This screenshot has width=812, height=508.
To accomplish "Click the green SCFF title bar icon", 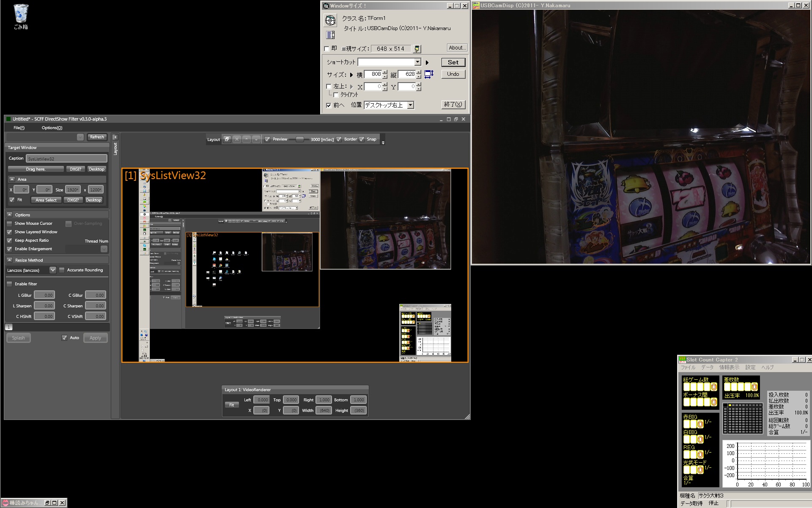I will pos(8,119).
